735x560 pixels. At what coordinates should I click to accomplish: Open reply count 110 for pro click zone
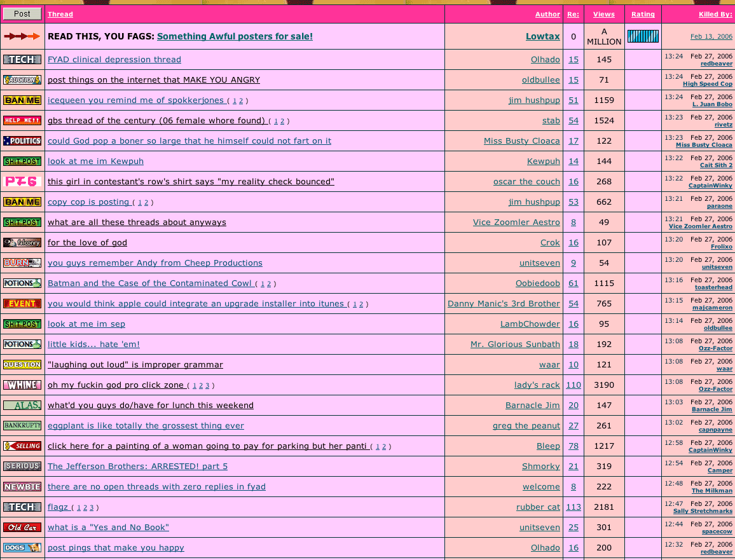[574, 385]
